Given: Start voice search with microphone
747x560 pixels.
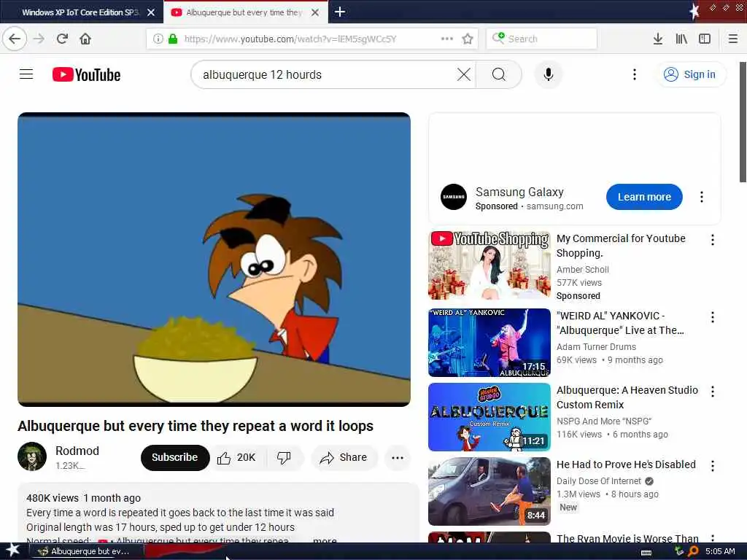Looking at the screenshot, I should [549, 74].
